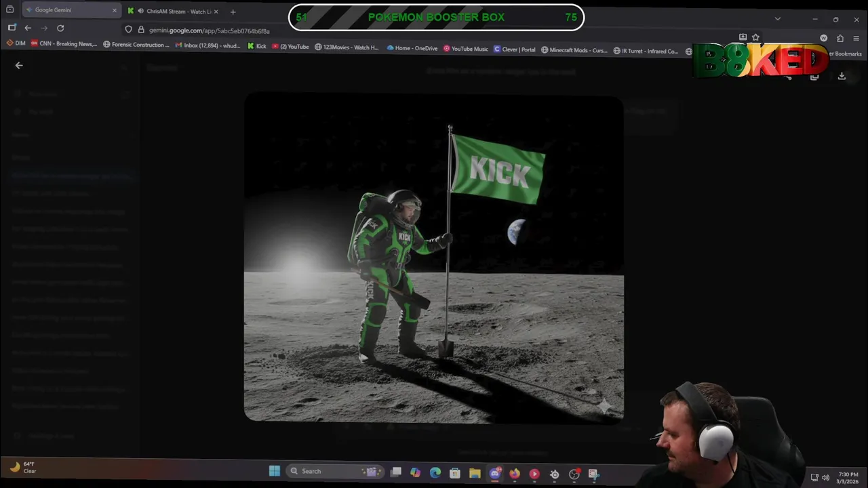This screenshot has width=868, height=488.
Task: Open the clock showing 7:30 PM
Action: (848, 478)
